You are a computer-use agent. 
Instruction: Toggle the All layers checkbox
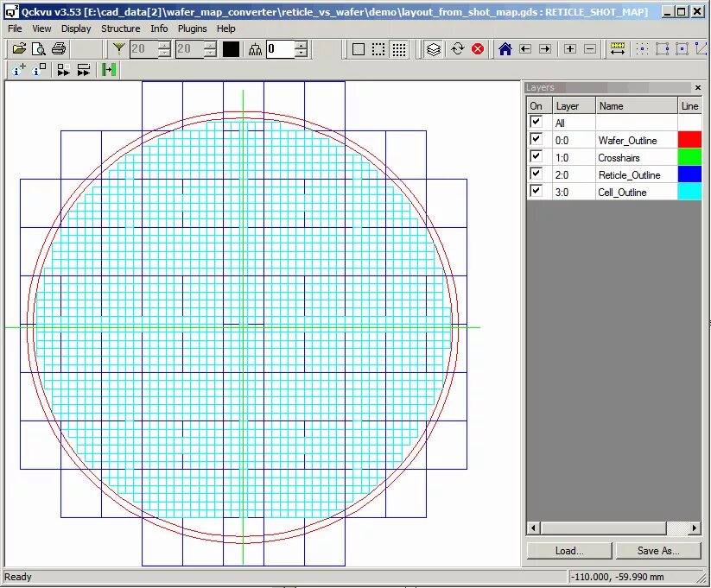tap(536, 122)
